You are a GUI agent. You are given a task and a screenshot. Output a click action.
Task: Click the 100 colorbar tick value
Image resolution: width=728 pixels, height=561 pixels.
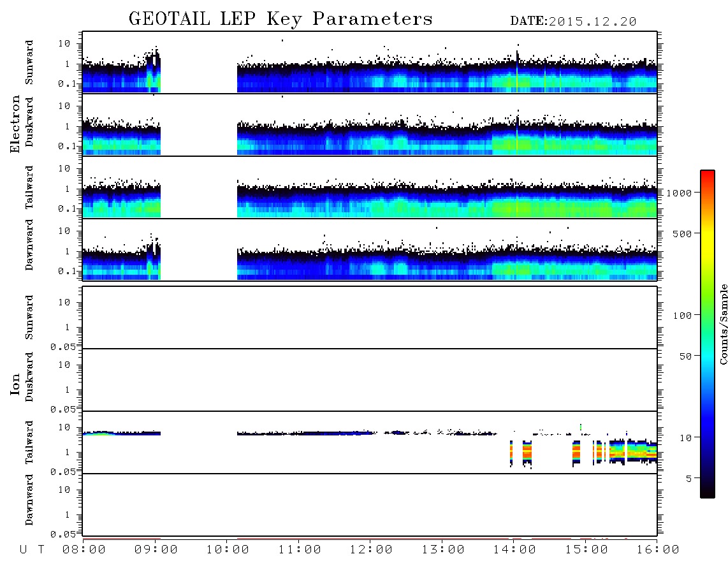pos(683,316)
